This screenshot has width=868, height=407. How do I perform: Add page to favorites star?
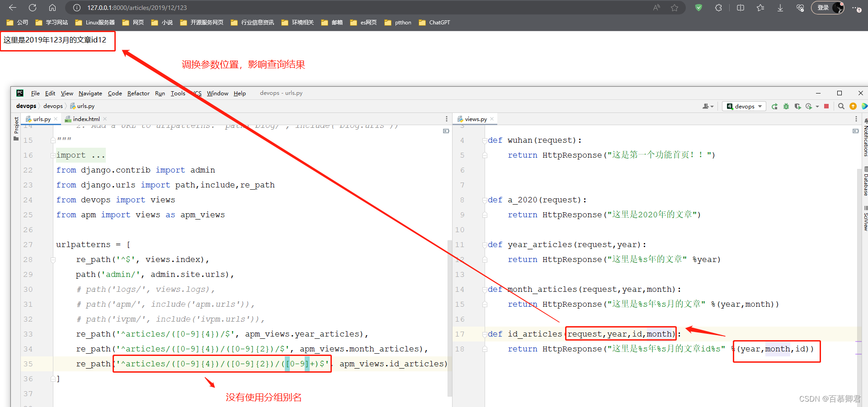pyautogui.click(x=675, y=8)
